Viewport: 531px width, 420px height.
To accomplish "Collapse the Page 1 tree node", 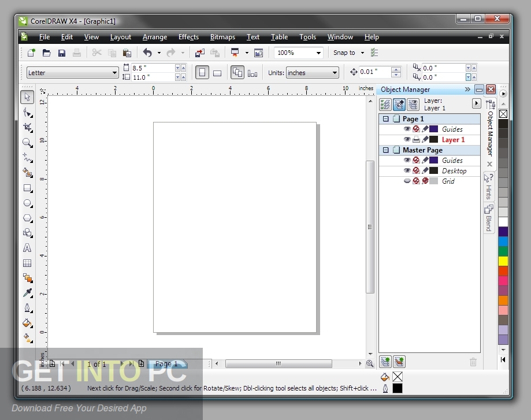I will pyautogui.click(x=386, y=119).
